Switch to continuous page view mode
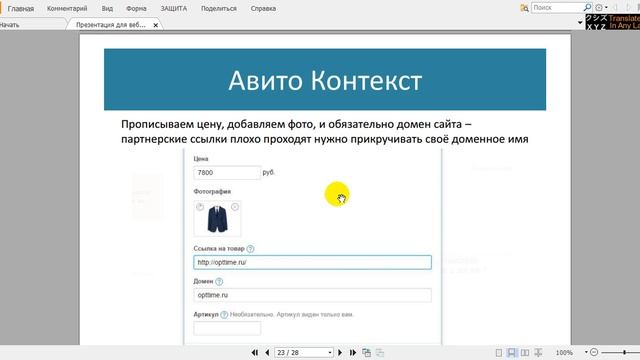This screenshot has height=360, width=640. [511, 352]
